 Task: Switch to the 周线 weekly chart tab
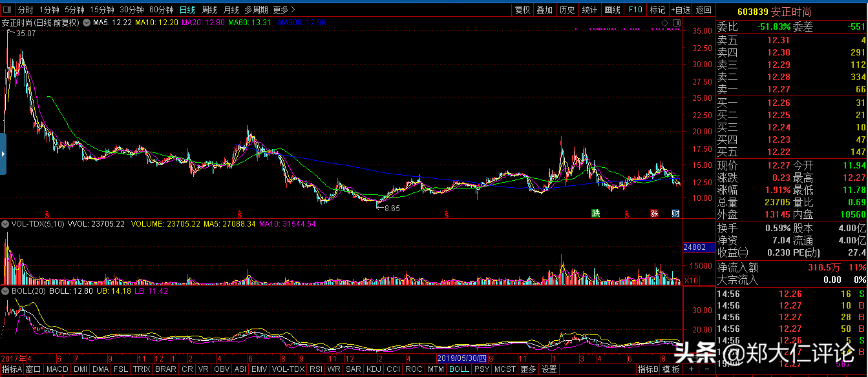[x=209, y=10]
